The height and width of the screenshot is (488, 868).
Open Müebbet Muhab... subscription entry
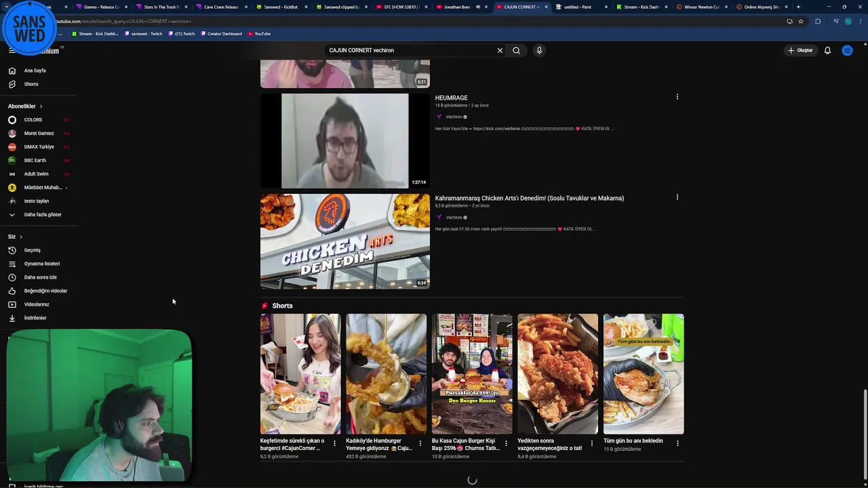(x=37, y=188)
